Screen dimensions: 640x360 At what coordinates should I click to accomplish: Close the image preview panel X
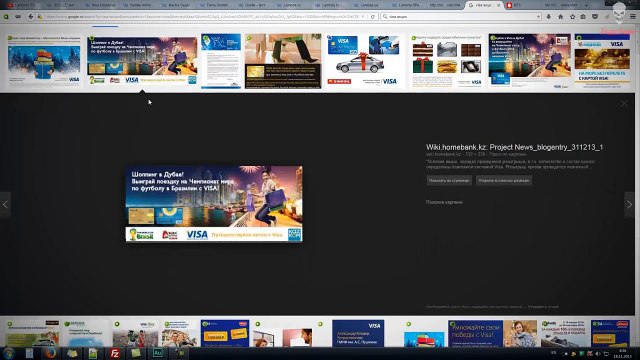(624, 104)
